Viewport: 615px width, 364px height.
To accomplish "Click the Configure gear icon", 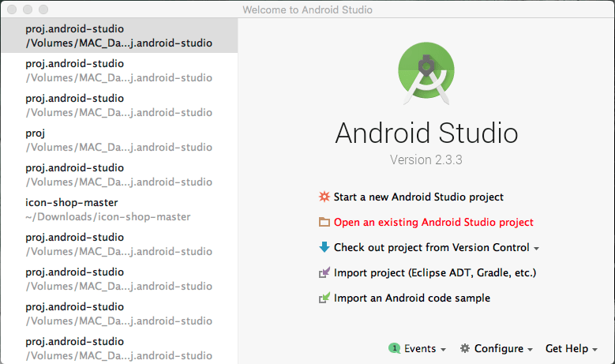I will [465, 348].
